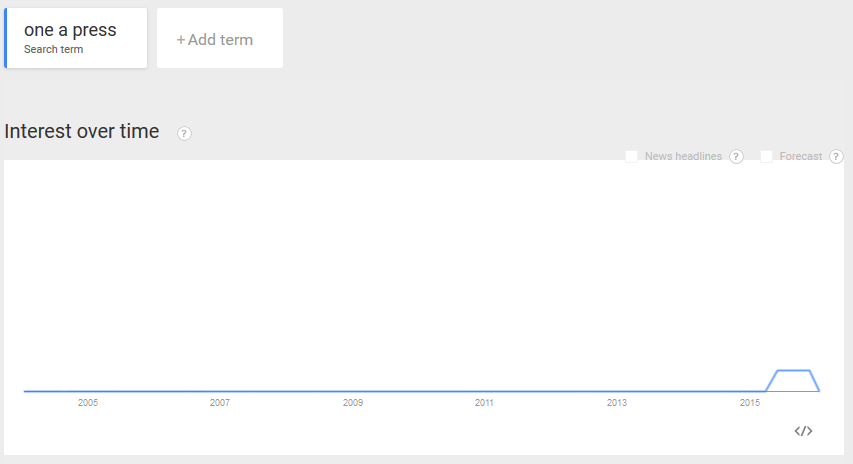Click the embed code icon below chart

click(x=803, y=431)
